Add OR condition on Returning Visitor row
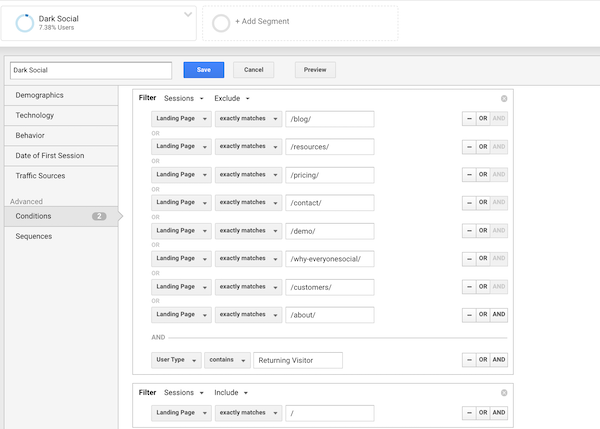The height and width of the screenshot is (429, 600). coord(483,360)
